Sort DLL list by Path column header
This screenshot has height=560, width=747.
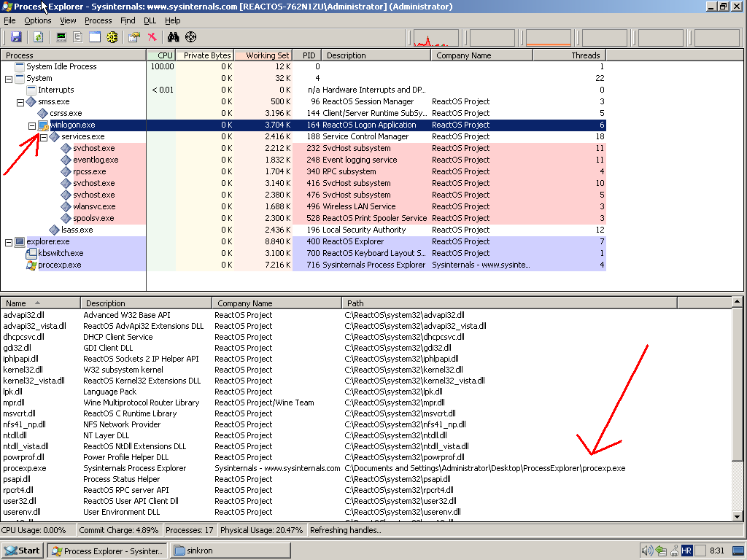pyautogui.click(x=509, y=303)
